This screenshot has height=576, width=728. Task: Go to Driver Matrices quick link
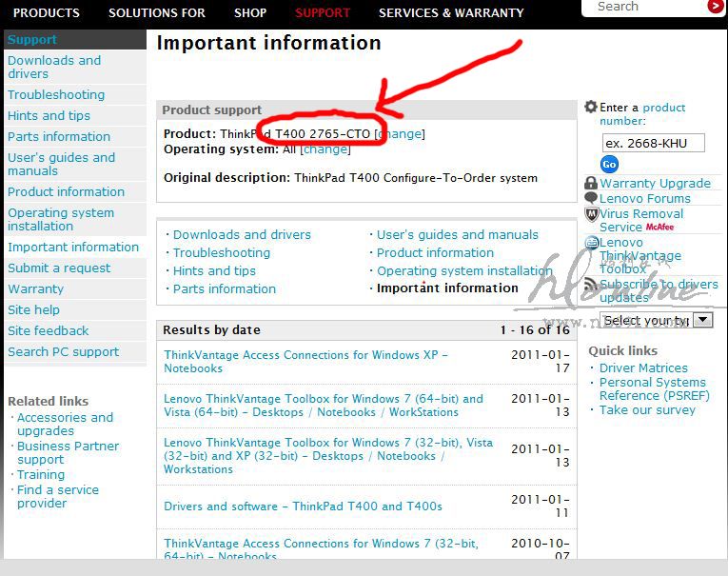[x=643, y=368]
